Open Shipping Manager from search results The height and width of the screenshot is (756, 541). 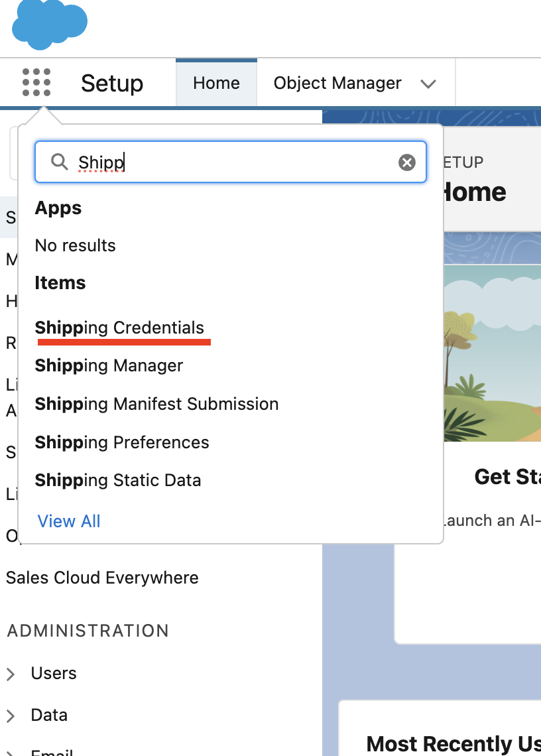109,365
